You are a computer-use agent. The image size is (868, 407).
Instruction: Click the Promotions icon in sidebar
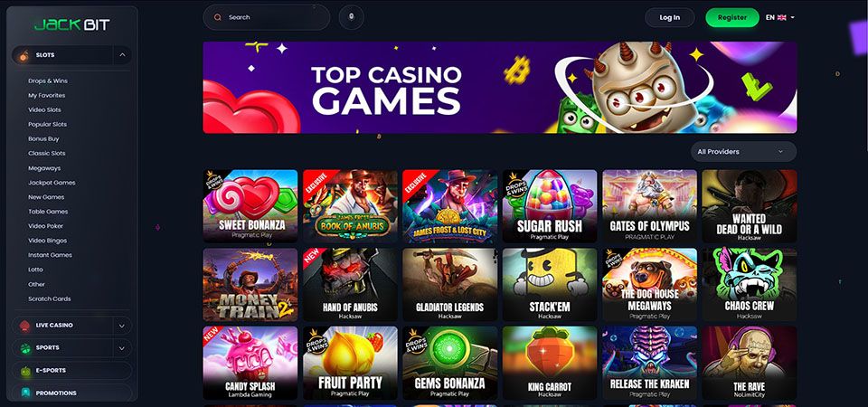tap(25, 393)
